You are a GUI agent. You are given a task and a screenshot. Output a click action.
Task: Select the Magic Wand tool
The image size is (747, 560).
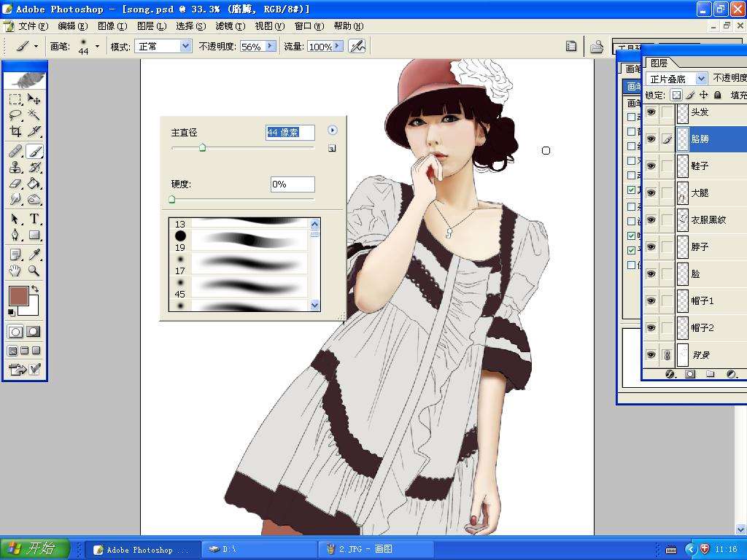(x=34, y=114)
